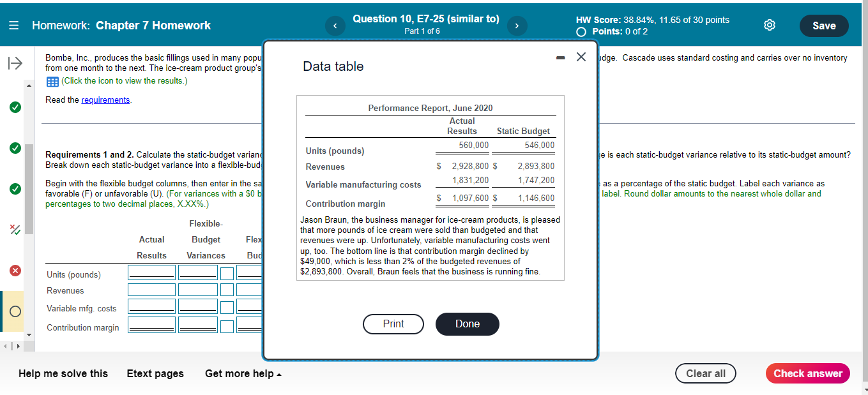Click the actual units value 560,000

[x=474, y=145]
